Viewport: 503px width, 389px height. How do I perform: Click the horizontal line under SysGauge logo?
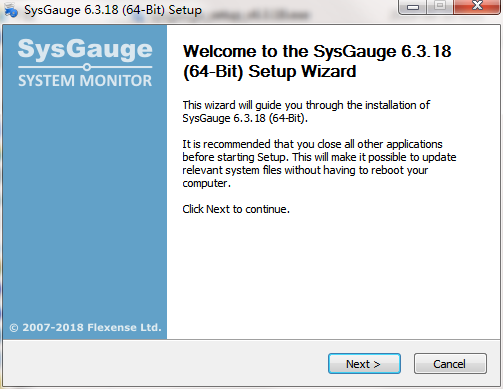85,67
